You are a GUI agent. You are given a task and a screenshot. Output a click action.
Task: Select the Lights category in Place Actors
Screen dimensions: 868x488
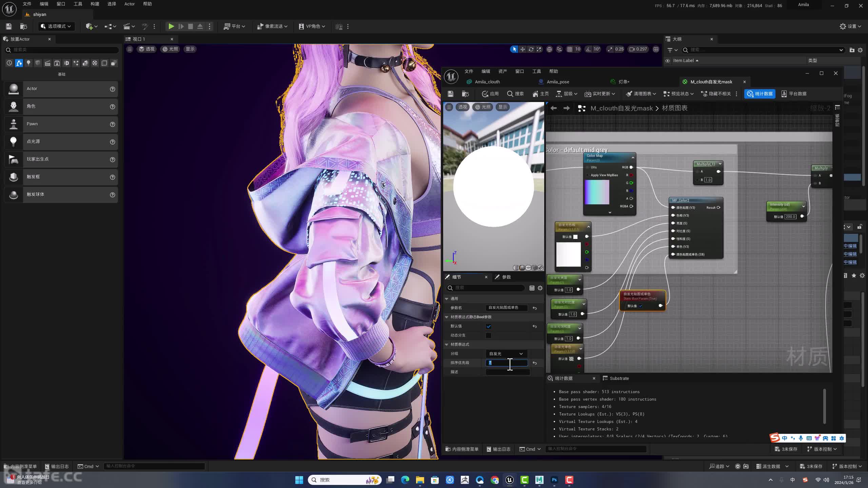tap(28, 63)
